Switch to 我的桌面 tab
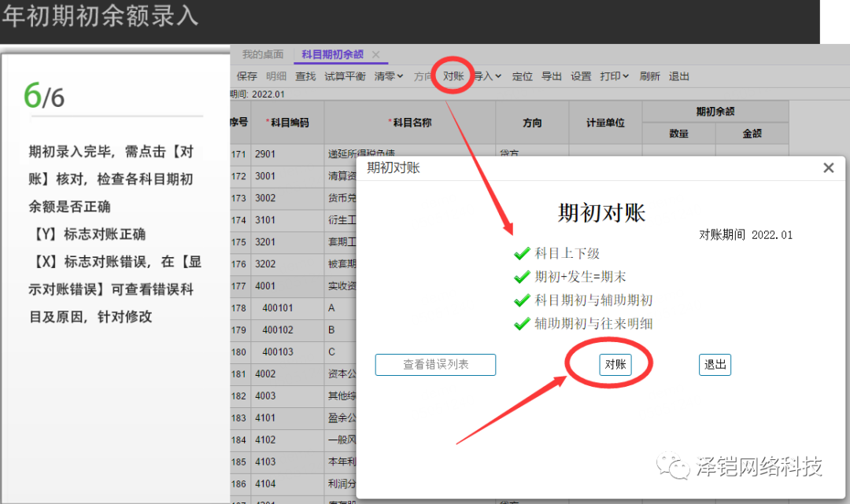 [262, 54]
